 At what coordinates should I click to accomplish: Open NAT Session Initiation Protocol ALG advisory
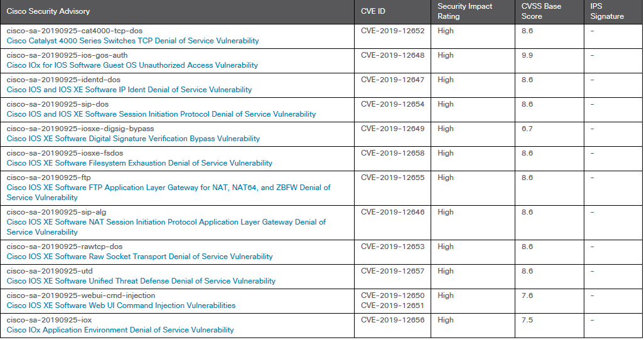coord(166,222)
